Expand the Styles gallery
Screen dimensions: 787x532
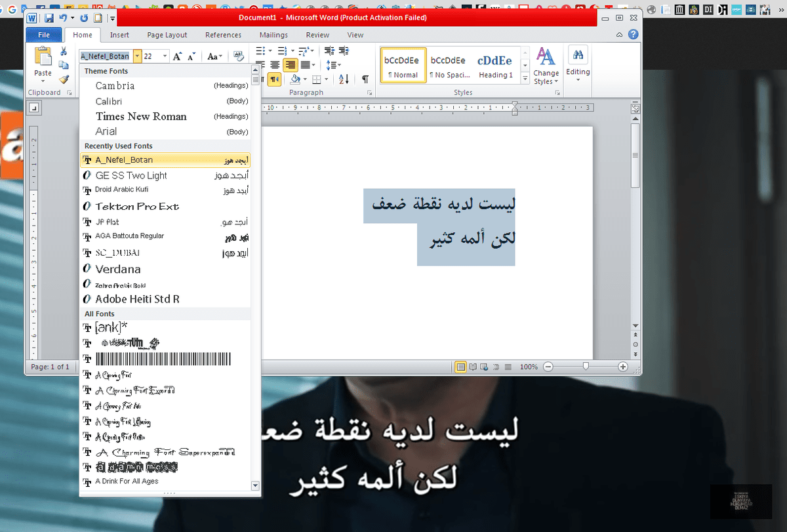[x=525, y=79]
